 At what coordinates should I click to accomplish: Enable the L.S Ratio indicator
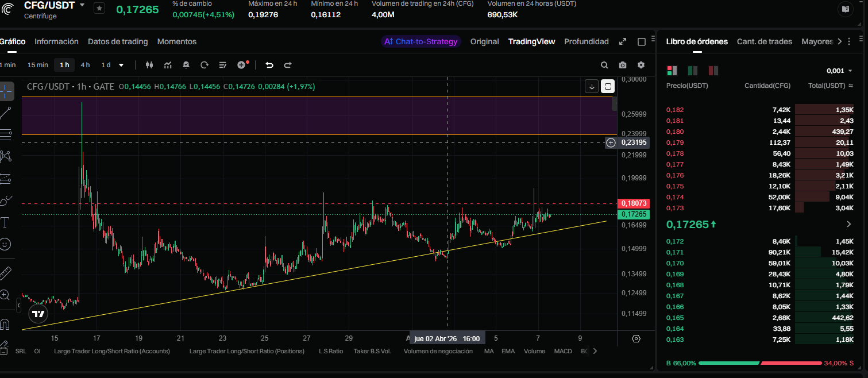[331, 351]
